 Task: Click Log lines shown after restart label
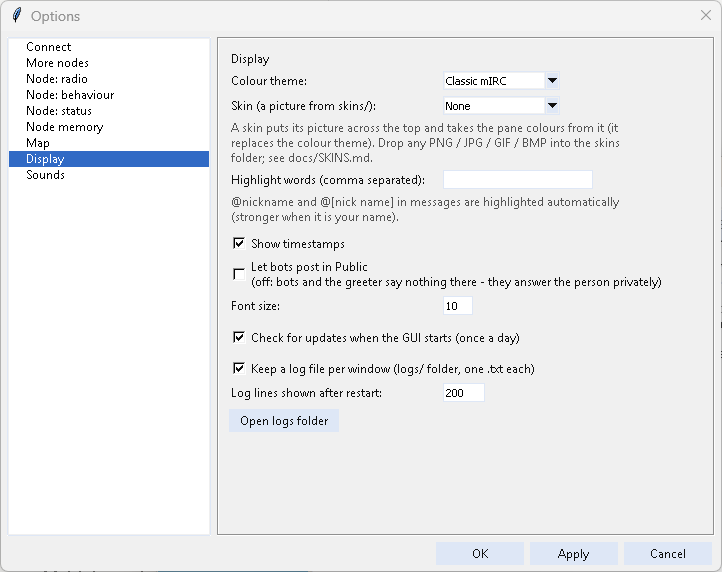tap(306, 393)
